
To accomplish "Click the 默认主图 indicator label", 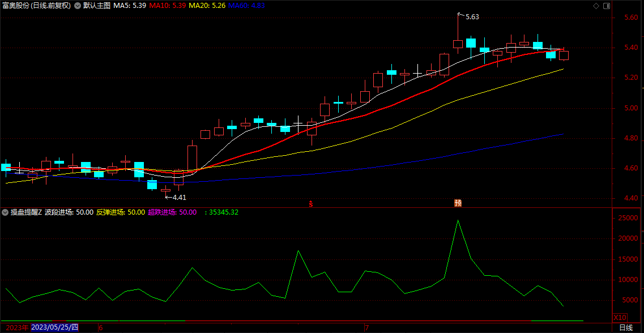I will point(97,6).
